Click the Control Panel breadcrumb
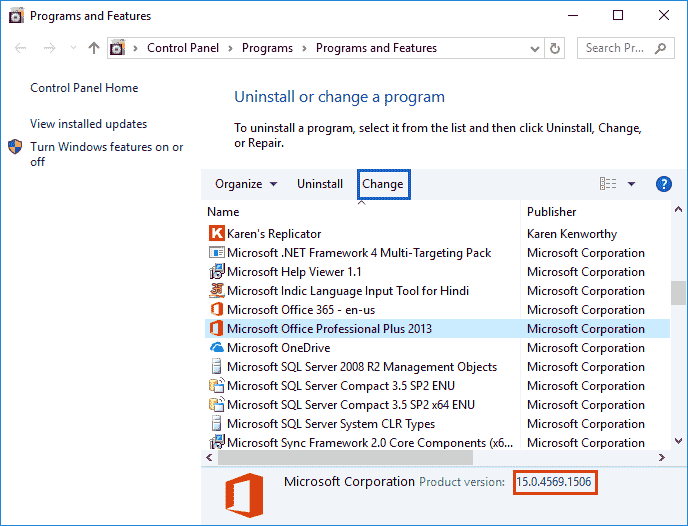This screenshot has height=526, width=688. 183,48
